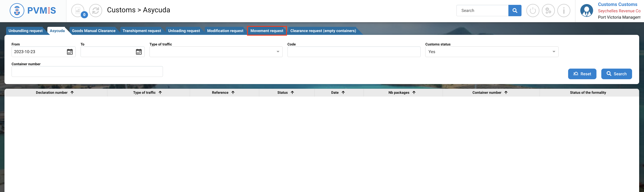Click the magnifier search icon in header
This screenshot has height=192, width=644.
pyautogui.click(x=515, y=10)
